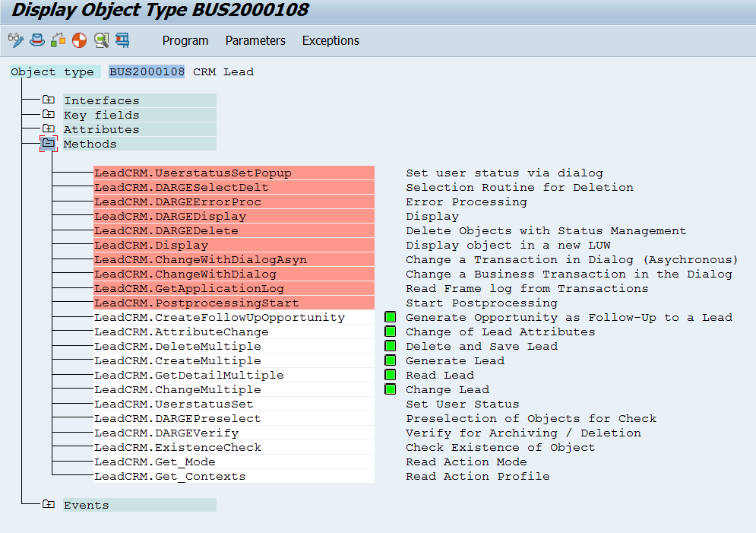Open the Parameters menu

click(255, 40)
